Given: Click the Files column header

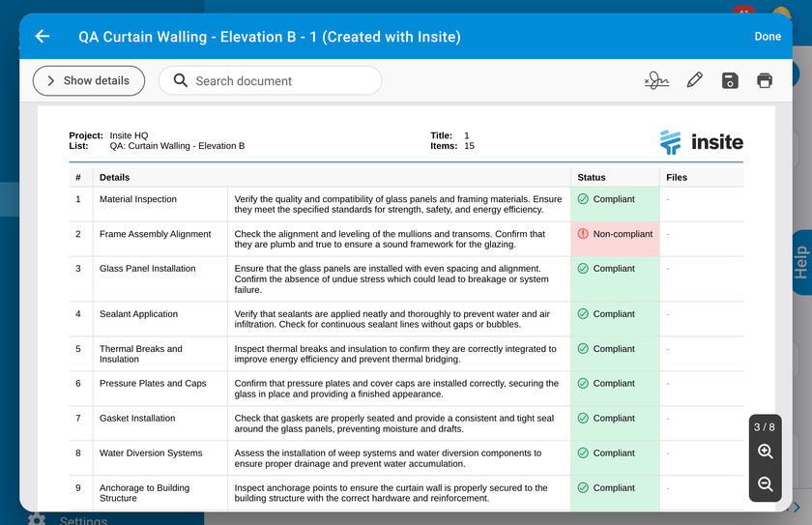Looking at the screenshot, I should click(x=677, y=178).
